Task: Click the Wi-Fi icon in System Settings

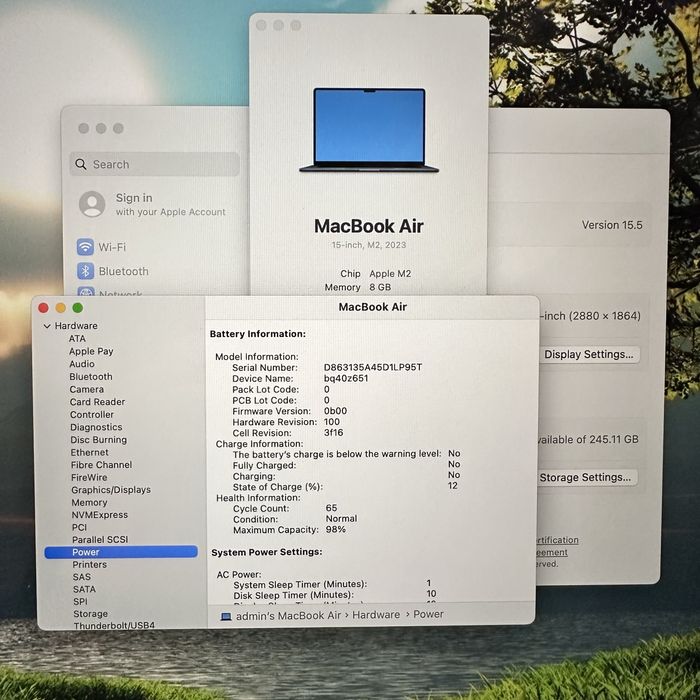Action: click(x=85, y=247)
